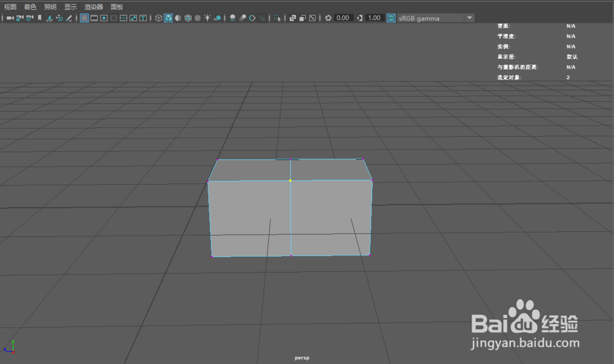The image size is (614, 364).
Task: Toggle the Film Gate icon
Action: point(94,18)
